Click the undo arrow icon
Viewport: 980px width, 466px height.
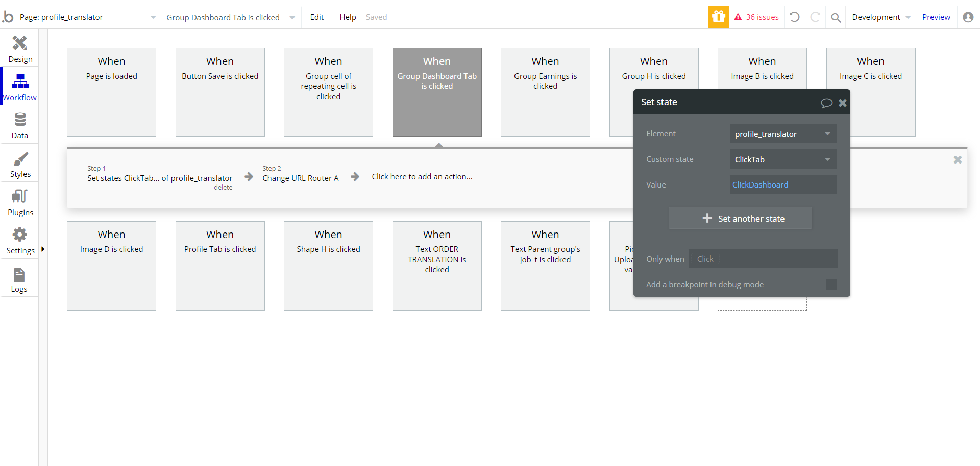pyautogui.click(x=795, y=17)
